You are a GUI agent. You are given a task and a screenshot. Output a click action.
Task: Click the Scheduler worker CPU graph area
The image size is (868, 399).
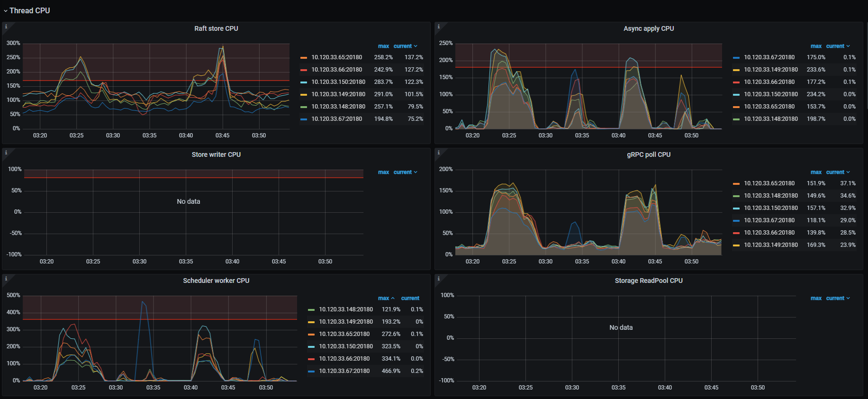(160, 338)
